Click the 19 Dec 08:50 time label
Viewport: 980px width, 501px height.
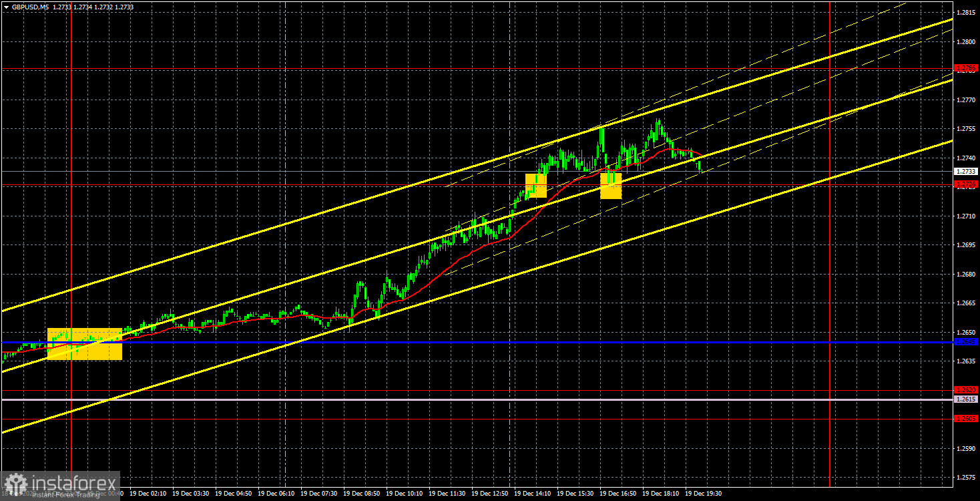point(362,494)
